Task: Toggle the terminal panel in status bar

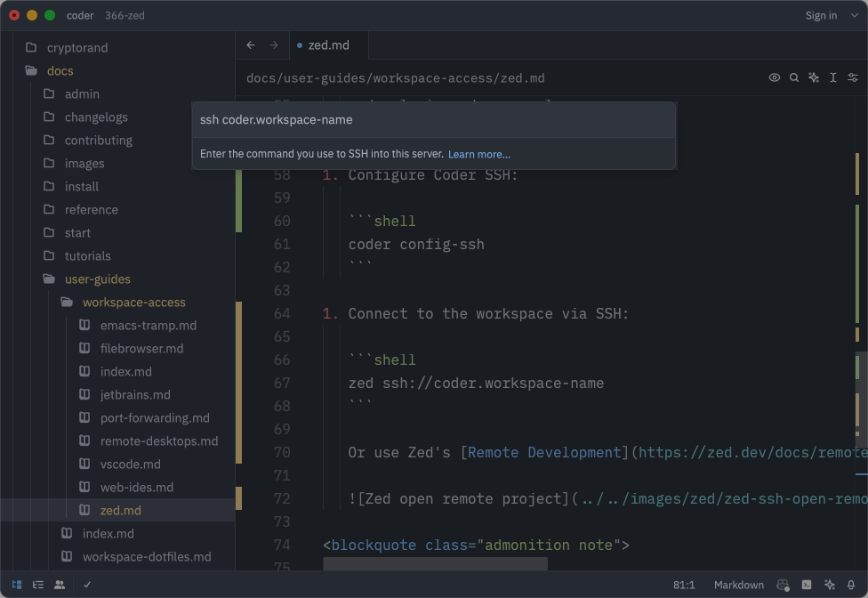Action: (x=806, y=585)
